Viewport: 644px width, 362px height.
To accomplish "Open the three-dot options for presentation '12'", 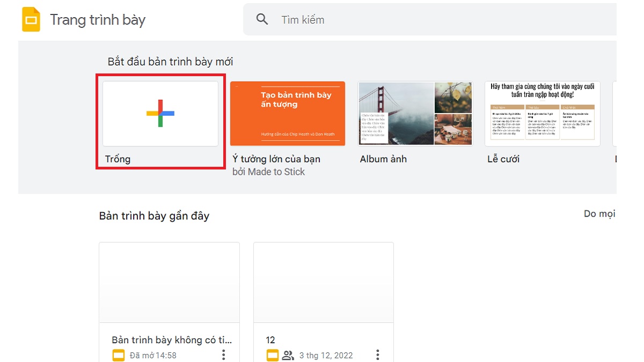I will (x=377, y=354).
